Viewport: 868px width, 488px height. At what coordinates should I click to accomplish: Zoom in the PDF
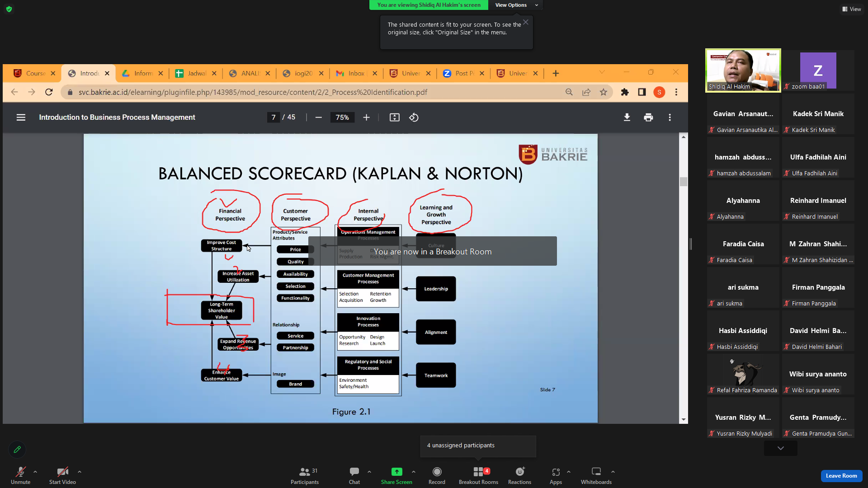(367, 117)
